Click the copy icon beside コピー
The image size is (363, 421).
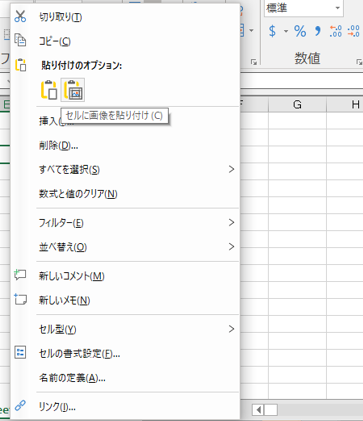20,40
